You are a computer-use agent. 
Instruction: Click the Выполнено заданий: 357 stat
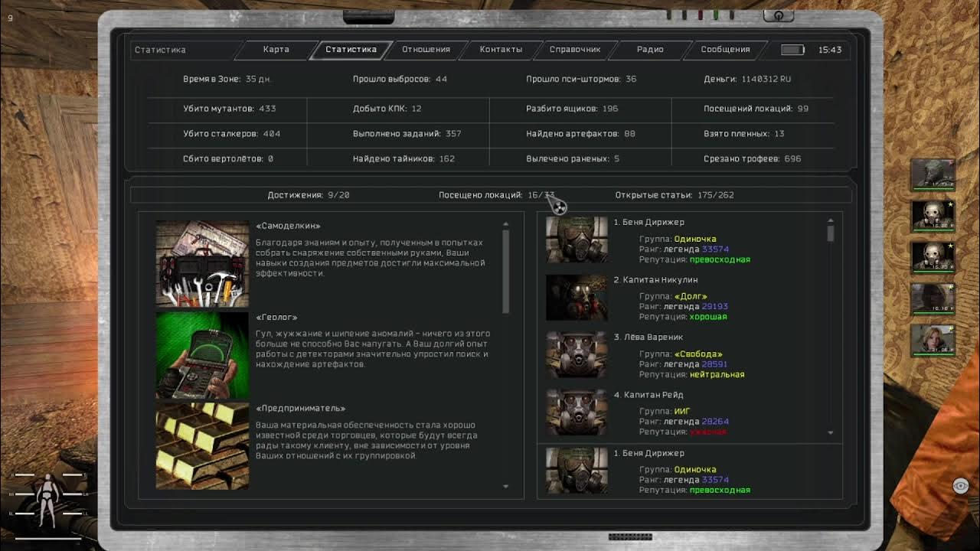(407, 134)
